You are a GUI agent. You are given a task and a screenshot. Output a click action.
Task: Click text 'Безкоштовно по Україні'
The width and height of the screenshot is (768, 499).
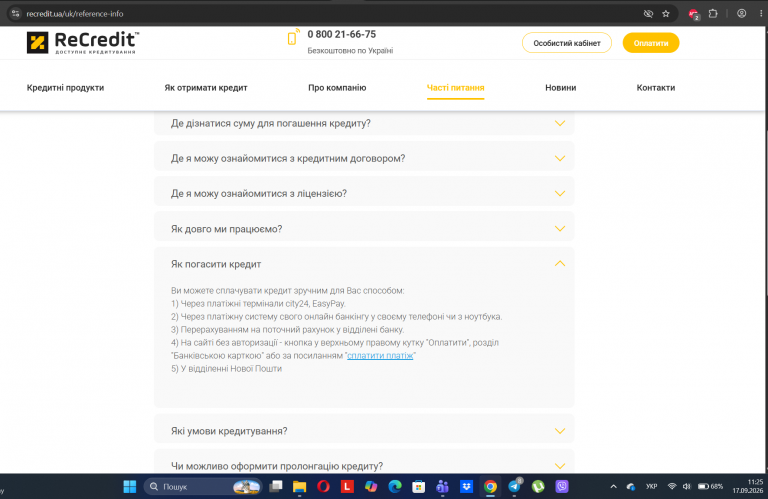[x=350, y=50]
